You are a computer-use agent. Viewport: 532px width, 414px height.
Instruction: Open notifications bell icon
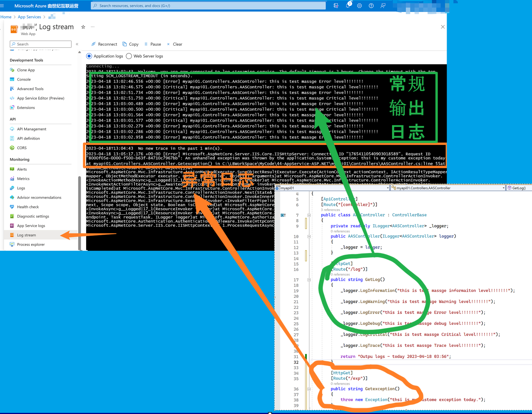[x=348, y=6]
